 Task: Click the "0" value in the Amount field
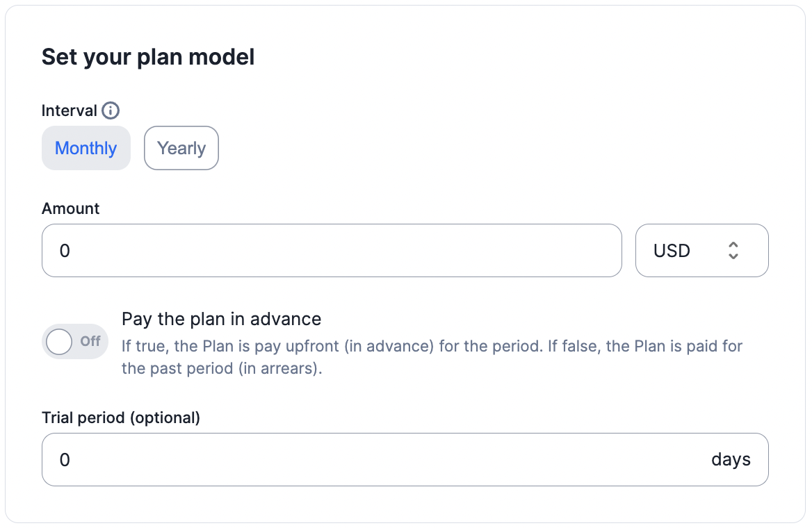click(x=65, y=251)
